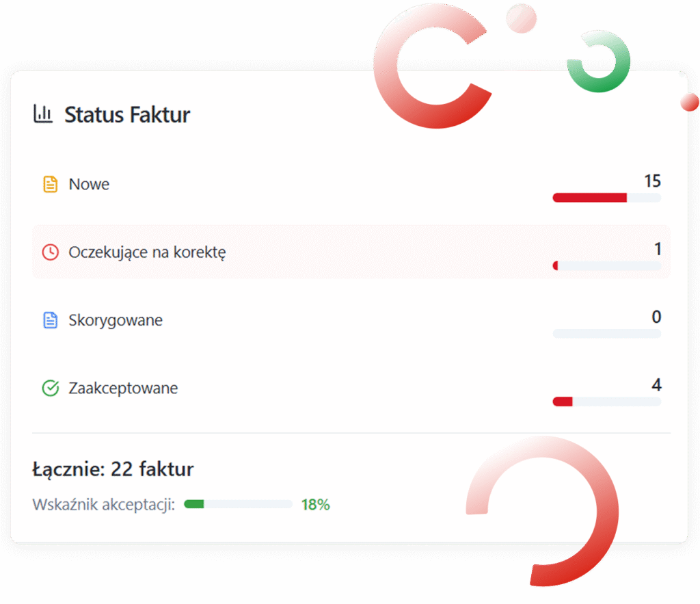Click the bar chart icon beside Status Faktur

pyautogui.click(x=42, y=114)
